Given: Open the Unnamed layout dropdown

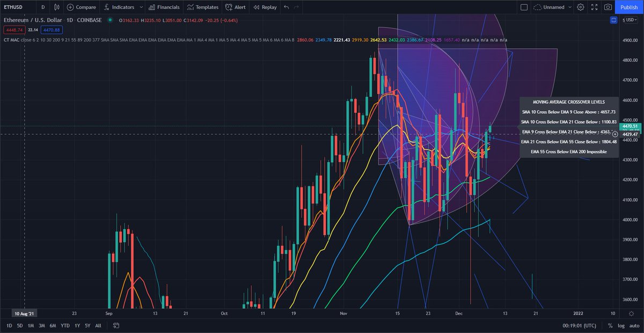Looking at the screenshot, I should (x=553, y=7).
